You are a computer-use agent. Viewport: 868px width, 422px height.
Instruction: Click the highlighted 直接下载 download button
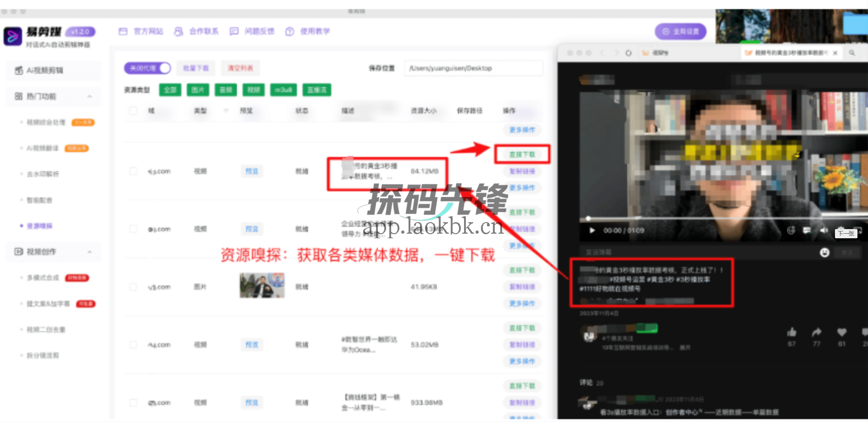click(x=522, y=154)
